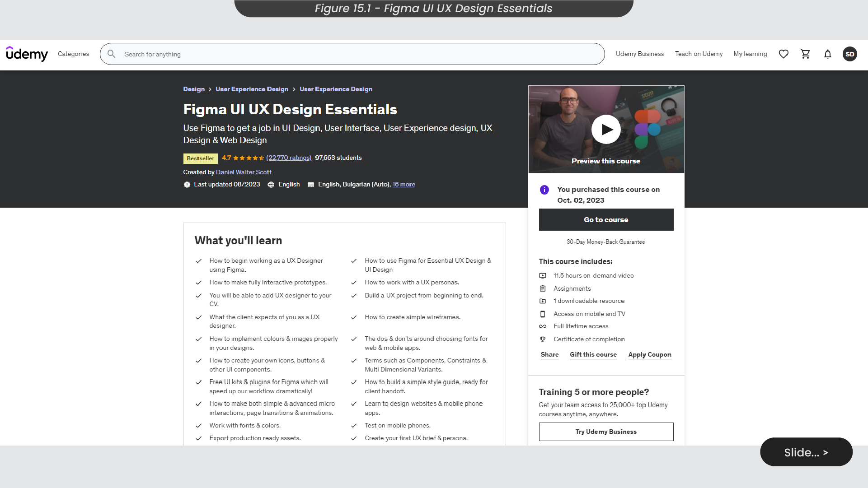Click Try Udemy Business button

(606, 432)
